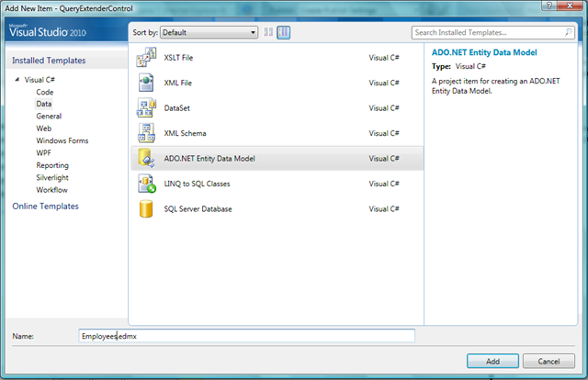Click the search magnifier icon

(569, 32)
